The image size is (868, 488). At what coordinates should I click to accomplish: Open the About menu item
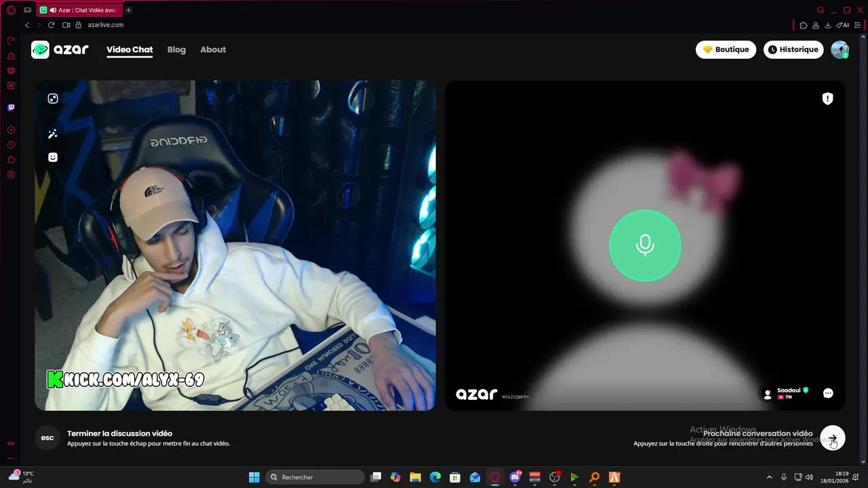(x=213, y=49)
